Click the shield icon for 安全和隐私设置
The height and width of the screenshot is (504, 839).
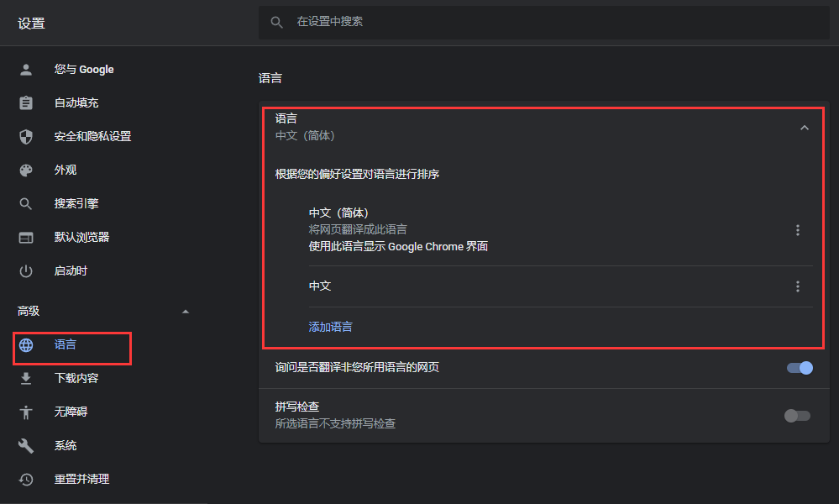tap(26, 136)
